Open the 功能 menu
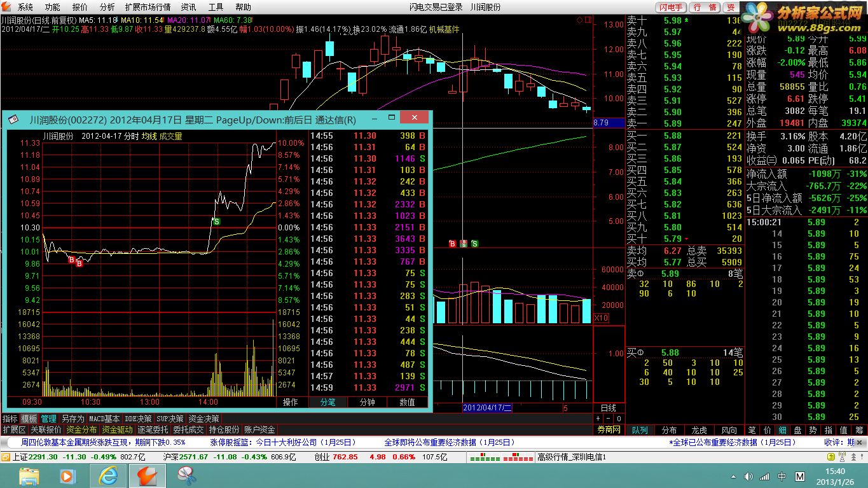 (x=53, y=7)
